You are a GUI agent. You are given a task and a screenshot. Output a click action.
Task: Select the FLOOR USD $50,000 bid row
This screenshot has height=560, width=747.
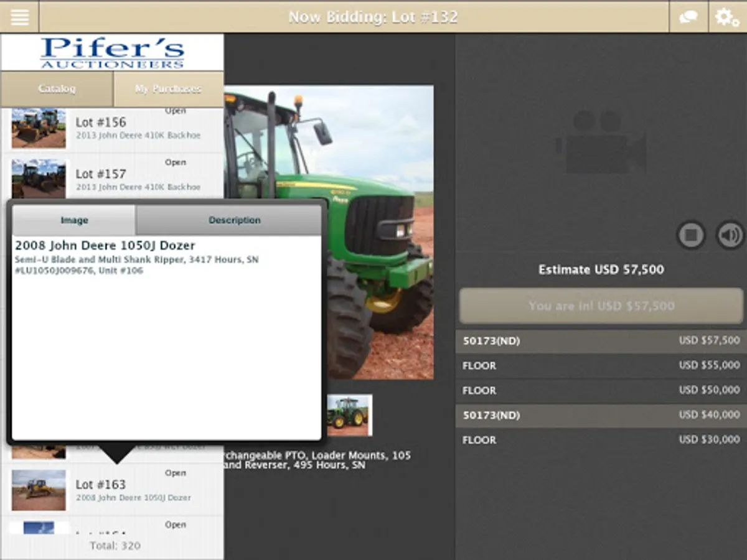[601, 391]
